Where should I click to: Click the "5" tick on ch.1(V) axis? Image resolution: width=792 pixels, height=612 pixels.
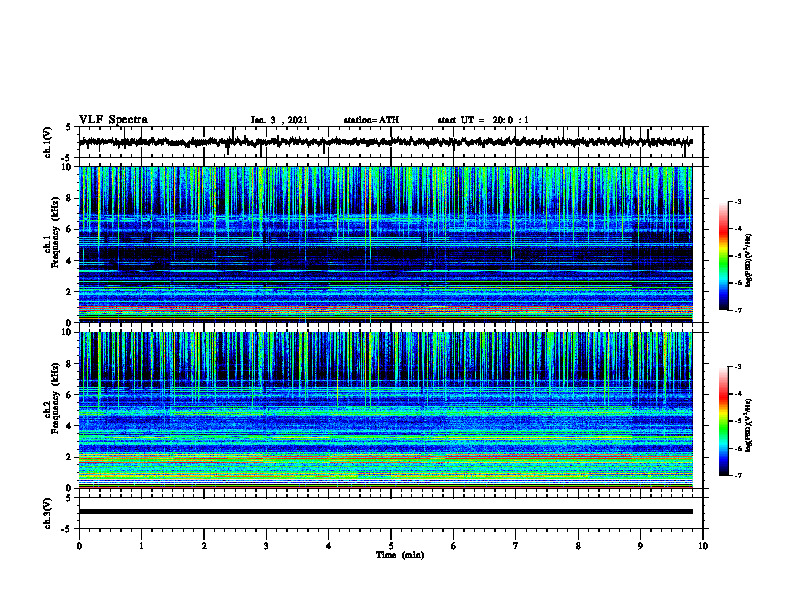[68, 127]
